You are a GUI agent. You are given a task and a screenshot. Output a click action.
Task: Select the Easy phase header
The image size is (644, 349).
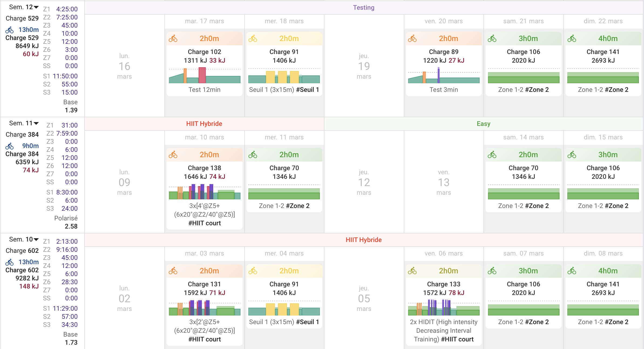pyautogui.click(x=483, y=124)
